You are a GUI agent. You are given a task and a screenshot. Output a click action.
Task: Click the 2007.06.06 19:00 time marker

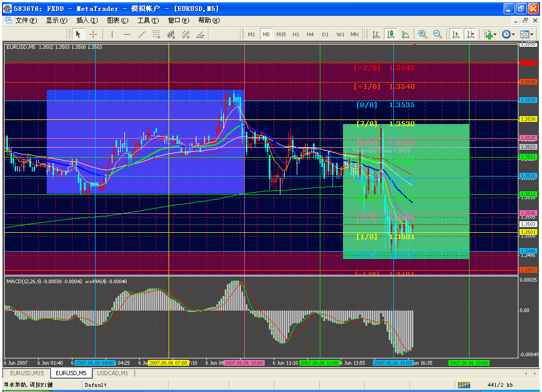[468, 363]
